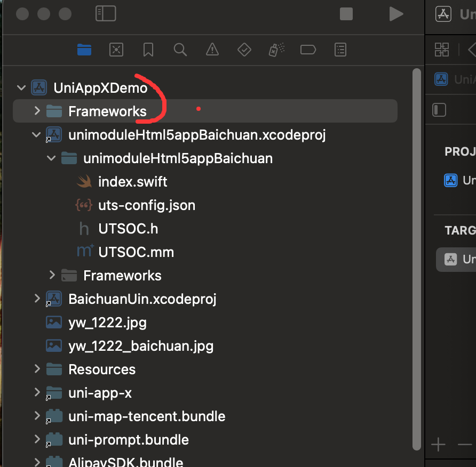Open the Bookmark navigator
476x467 pixels.
pyautogui.click(x=148, y=50)
